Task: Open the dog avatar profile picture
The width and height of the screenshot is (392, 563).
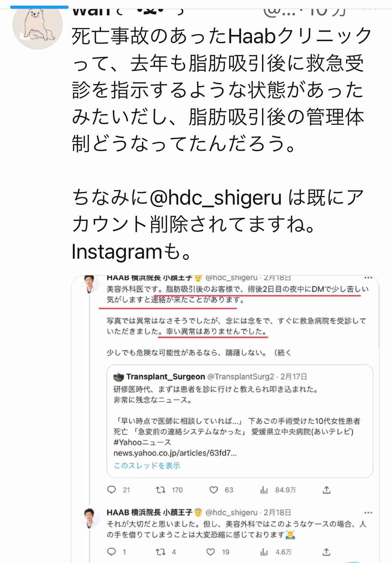Action: click(37, 26)
